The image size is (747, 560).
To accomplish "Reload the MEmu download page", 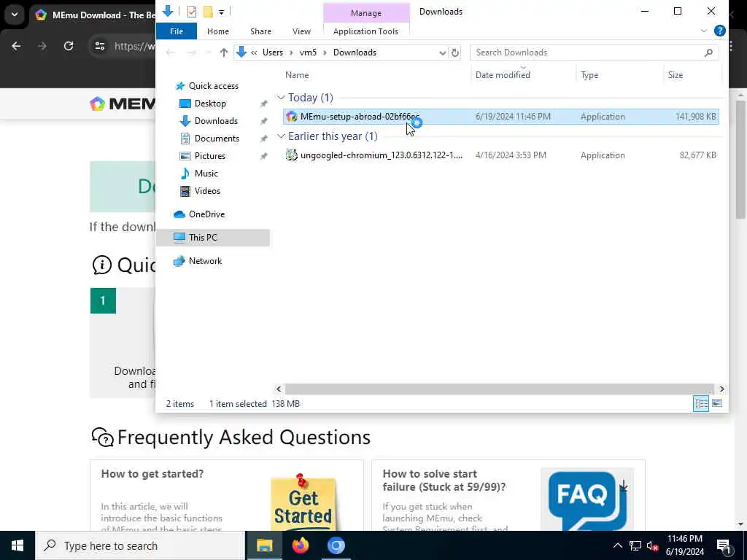I will click(x=69, y=46).
